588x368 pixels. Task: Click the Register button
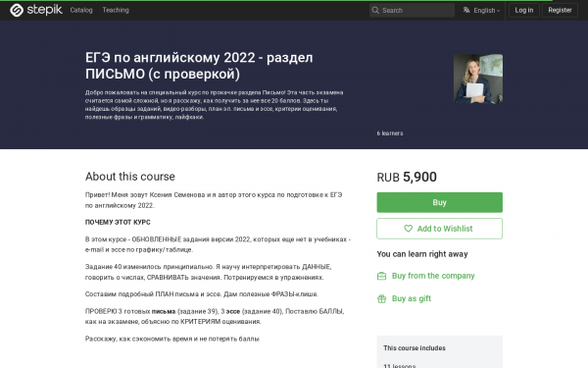click(x=560, y=10)
